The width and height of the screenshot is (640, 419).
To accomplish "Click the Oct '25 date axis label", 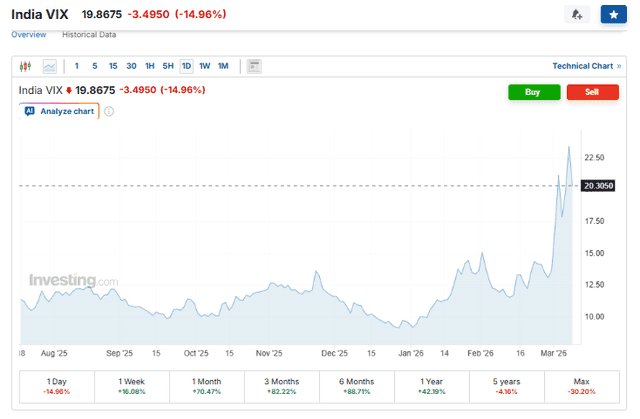I will pos(196,353).
